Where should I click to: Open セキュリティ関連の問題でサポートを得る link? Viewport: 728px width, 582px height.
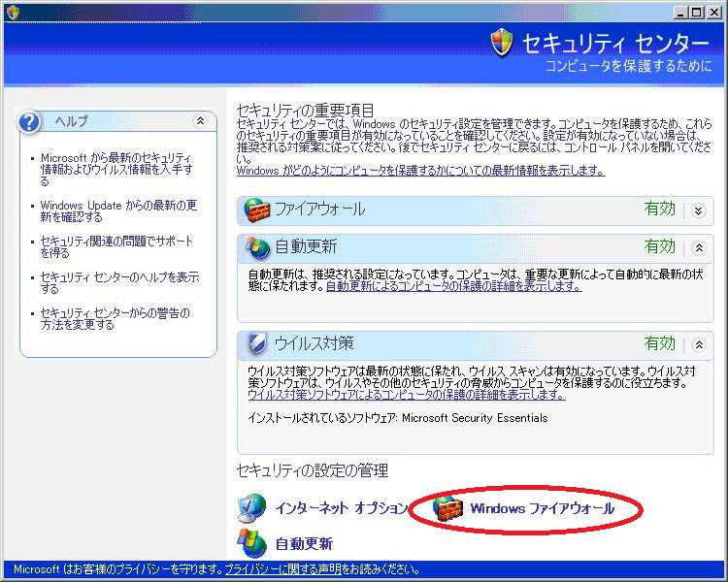pos(116,247)
